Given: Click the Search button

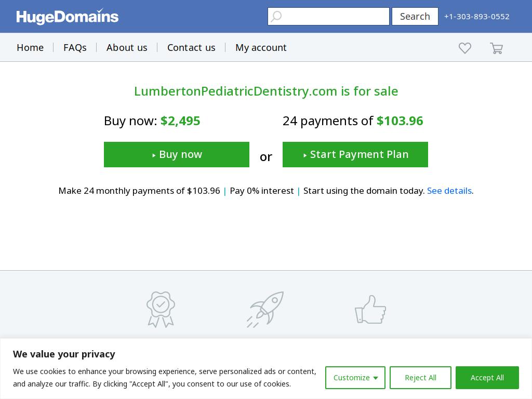Looking at the screenshot, I should [415, 16].
